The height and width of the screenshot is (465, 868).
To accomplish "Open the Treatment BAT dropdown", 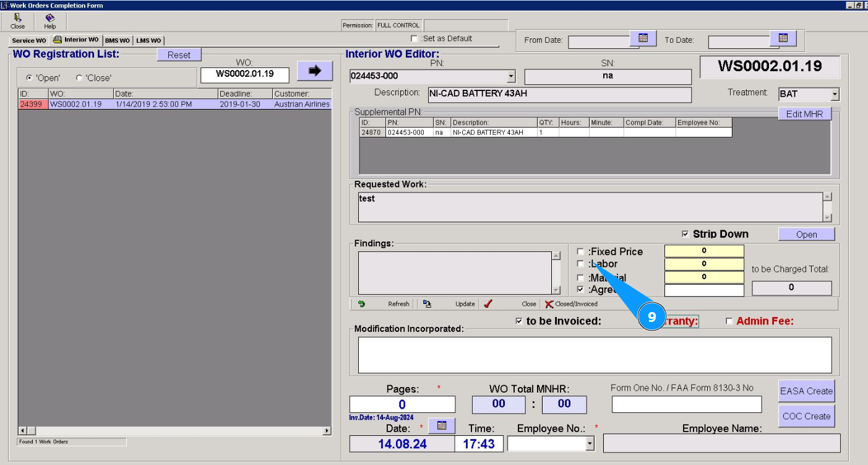I will pos(835,95).
